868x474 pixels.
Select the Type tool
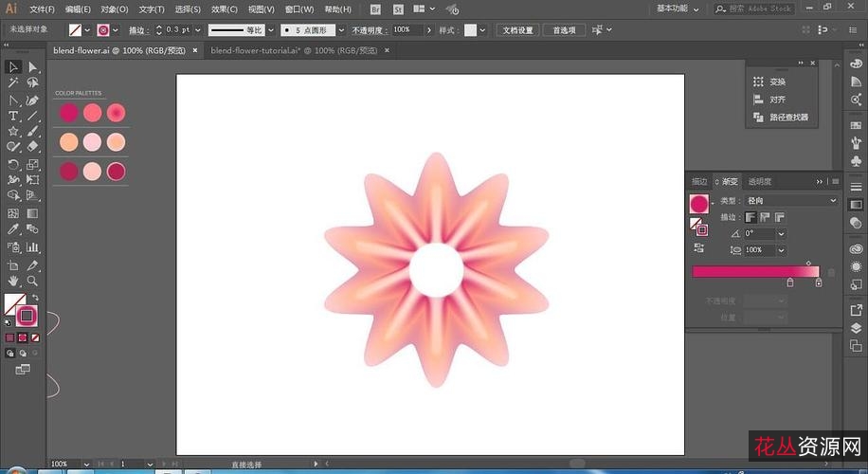12,116
